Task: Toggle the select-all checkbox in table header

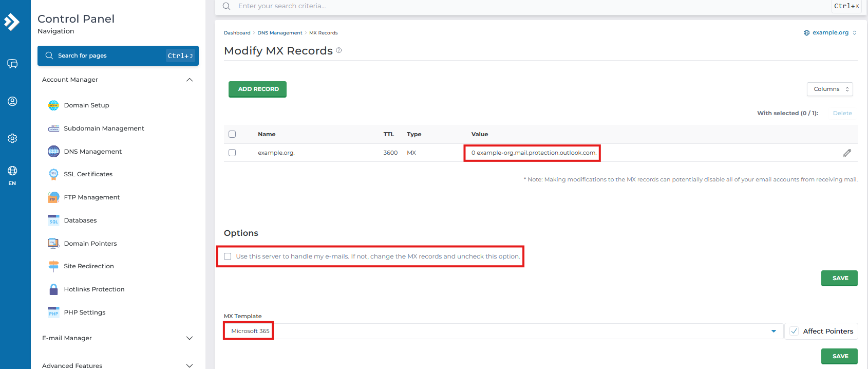Action: tap(232, 134)
